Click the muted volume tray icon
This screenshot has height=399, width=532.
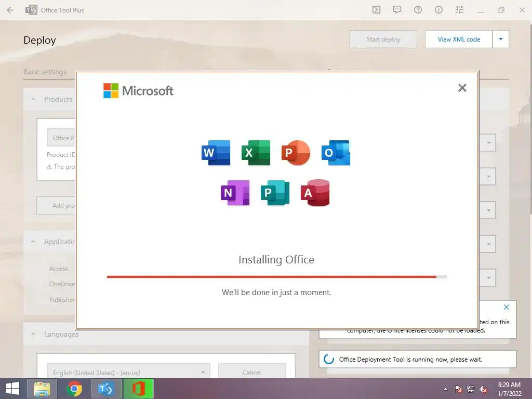click(x=483, y=389)
